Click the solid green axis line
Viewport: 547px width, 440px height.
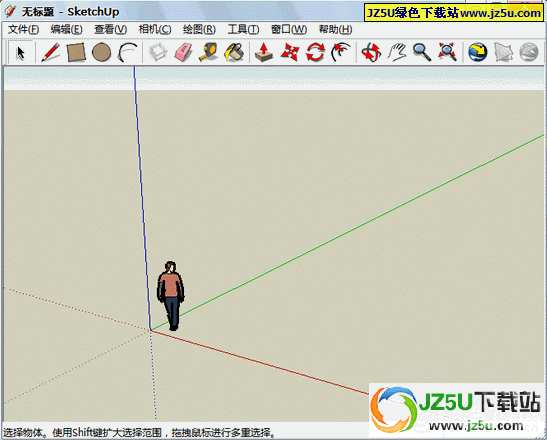347,232
